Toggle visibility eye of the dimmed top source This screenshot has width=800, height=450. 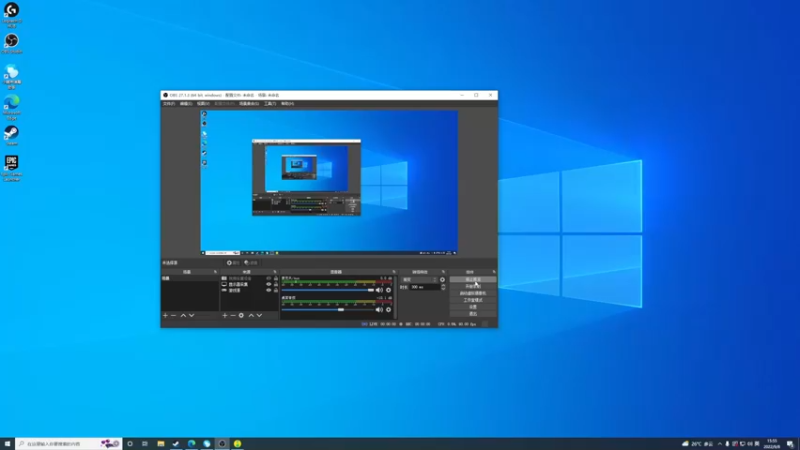pyautogui.click(x=269, y=278)
